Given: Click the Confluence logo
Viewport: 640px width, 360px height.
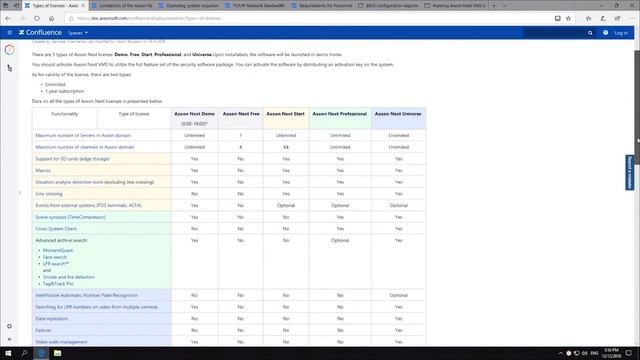Looking at the screenshot, I should click(x=40, y=33).
